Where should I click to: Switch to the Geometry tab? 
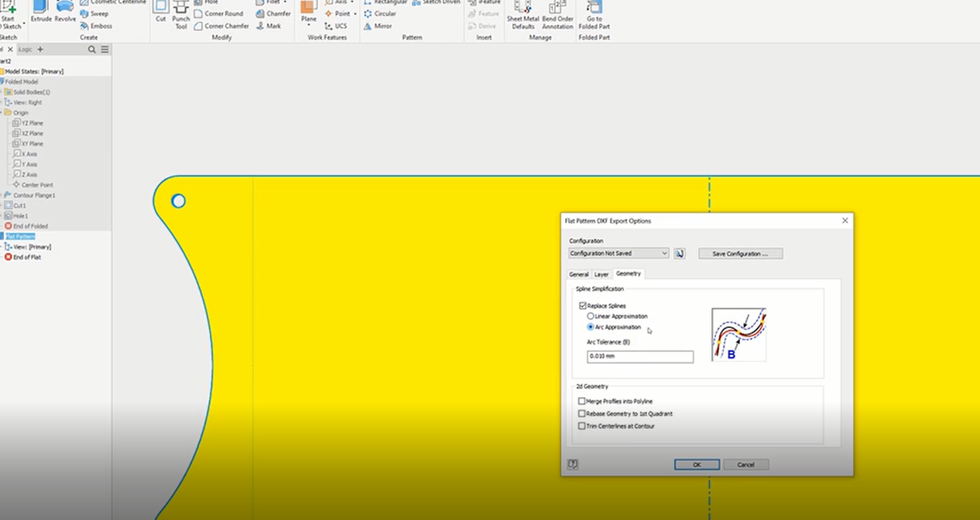coord(629,274)
